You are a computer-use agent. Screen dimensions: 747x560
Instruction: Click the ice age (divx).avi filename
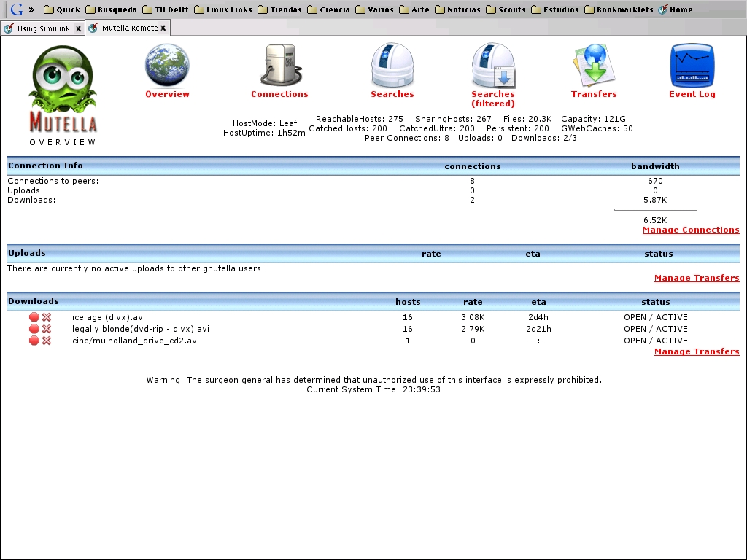click(x=109, y=318)
